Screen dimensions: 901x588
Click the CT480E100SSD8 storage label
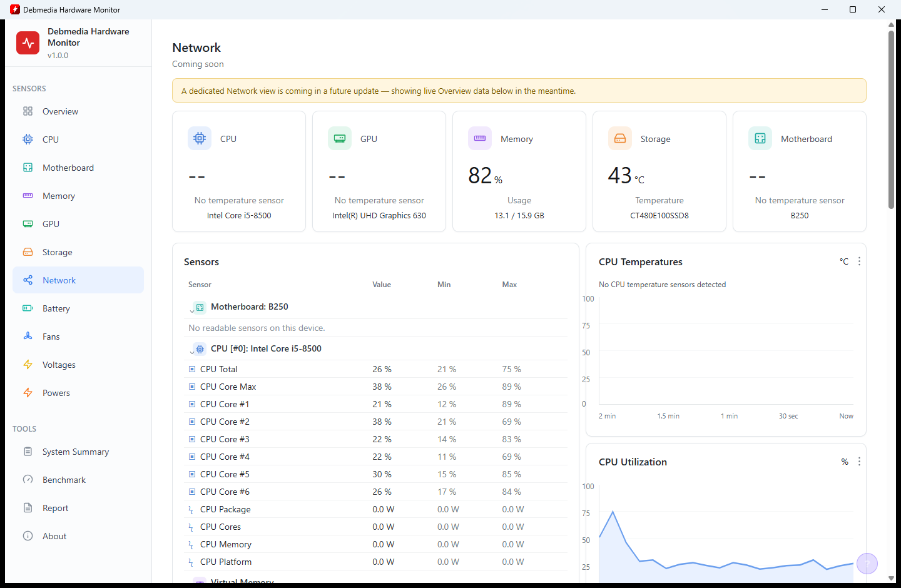tap(659, 216)
